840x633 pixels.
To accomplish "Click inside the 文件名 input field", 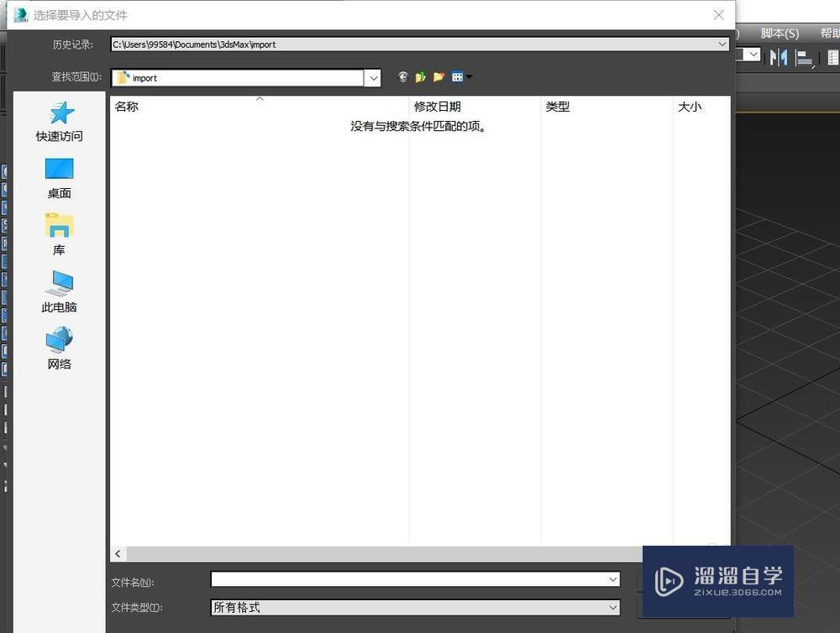I will (403, 579).
